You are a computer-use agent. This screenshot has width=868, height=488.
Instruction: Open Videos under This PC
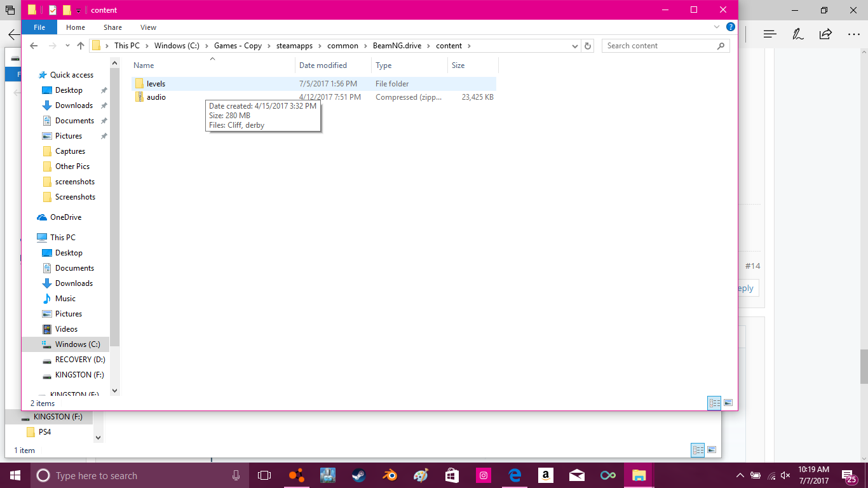pos(66,329)
